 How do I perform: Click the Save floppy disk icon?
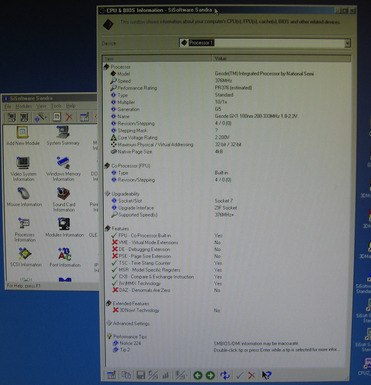click(141, 375)
